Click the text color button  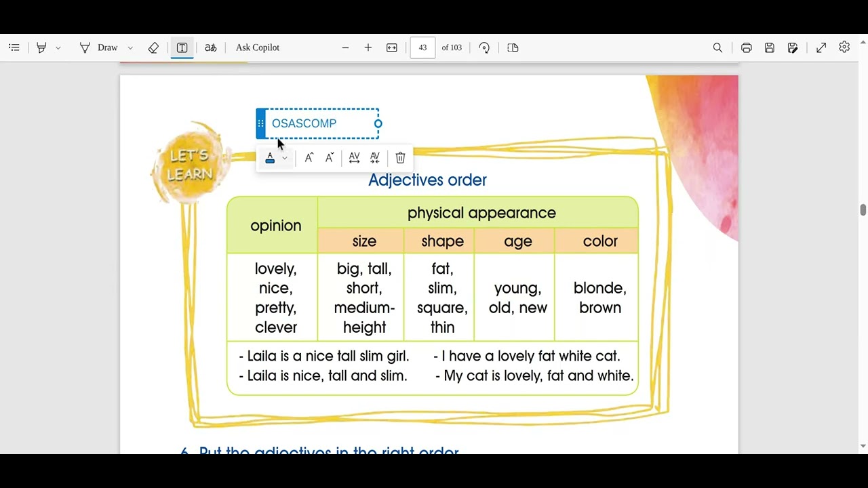pyautogui.click(x=270, y=158)
